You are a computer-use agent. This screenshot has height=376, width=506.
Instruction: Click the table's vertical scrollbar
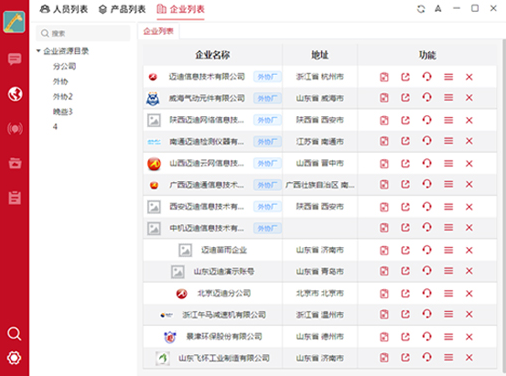[503, 206]
